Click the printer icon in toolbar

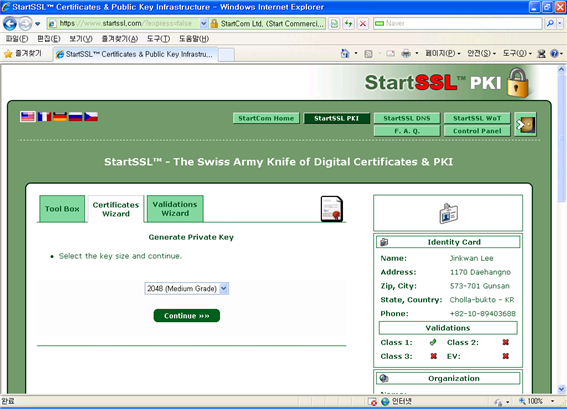coord(406,54)
